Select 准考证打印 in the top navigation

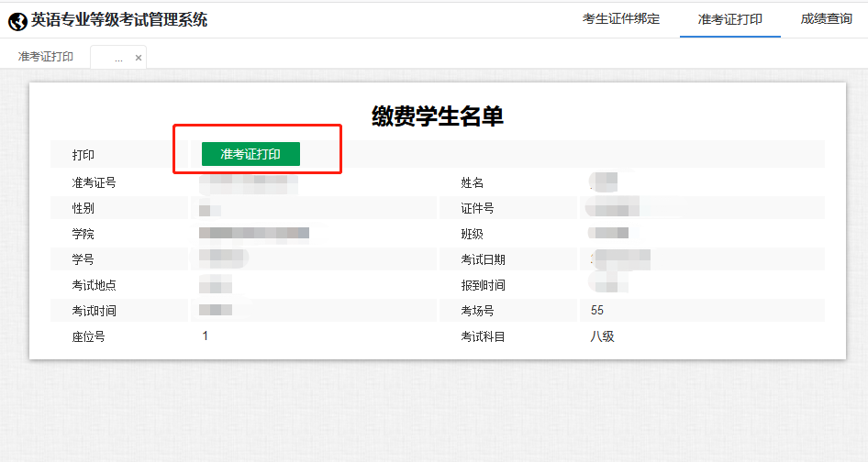[x=729, y=19]
